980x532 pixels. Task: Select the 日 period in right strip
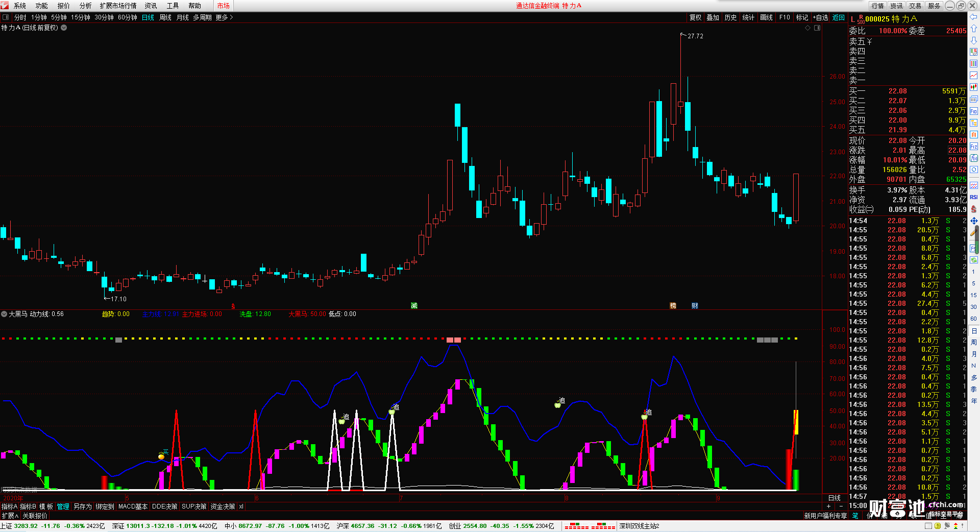[974, 331]
